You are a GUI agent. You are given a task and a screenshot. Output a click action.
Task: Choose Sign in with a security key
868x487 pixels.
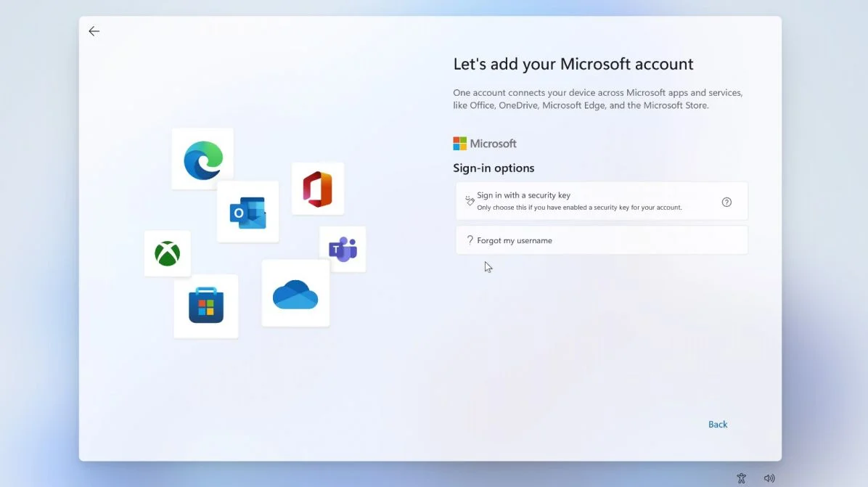[601, 201]
